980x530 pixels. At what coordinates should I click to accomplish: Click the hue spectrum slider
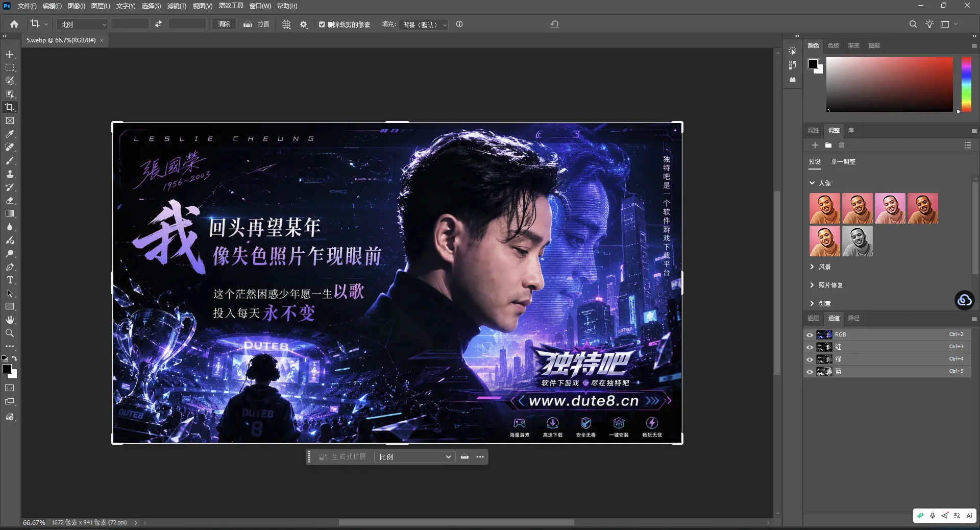click(966, 84)
